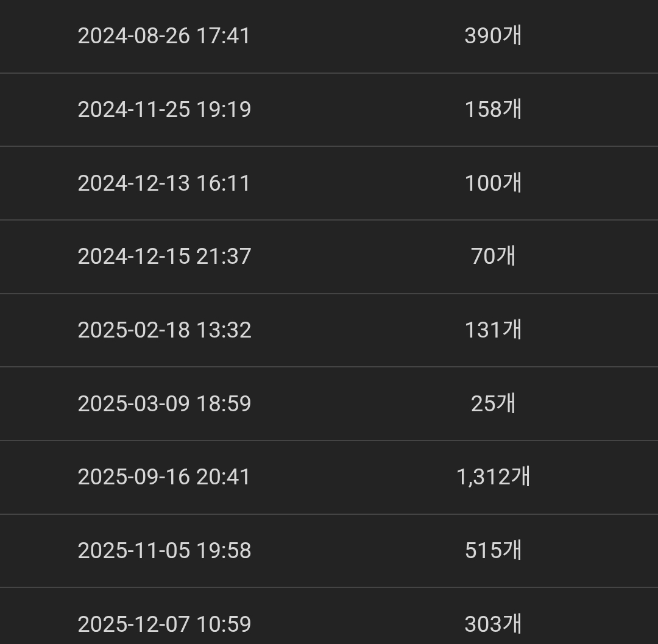Image resolution: width=658 pixels, height=644 pixels.
Task: Click the 2025-11-05 date entry
Action: click(x=164, y=551)
